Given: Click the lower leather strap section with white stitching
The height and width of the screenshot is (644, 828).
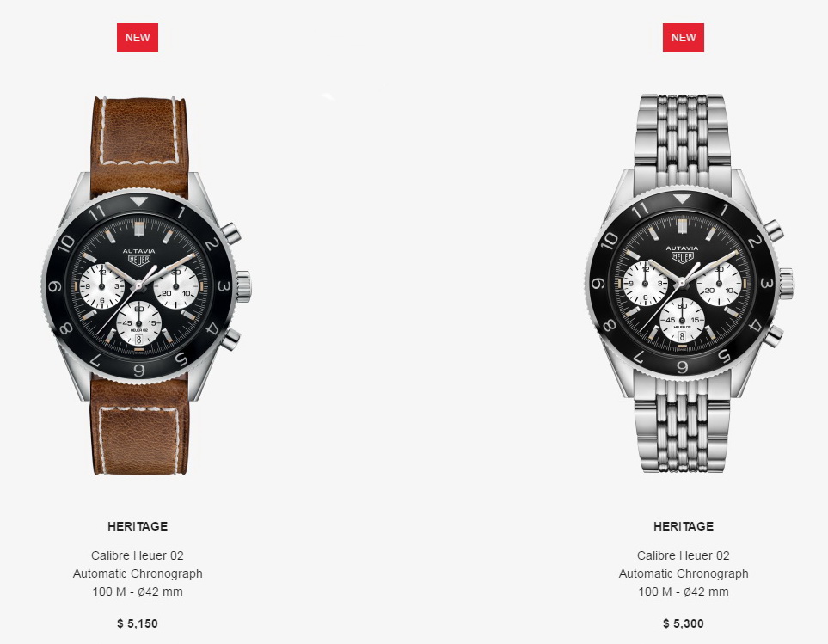Looking at the screenshot, I should click(x=140, y=426).
